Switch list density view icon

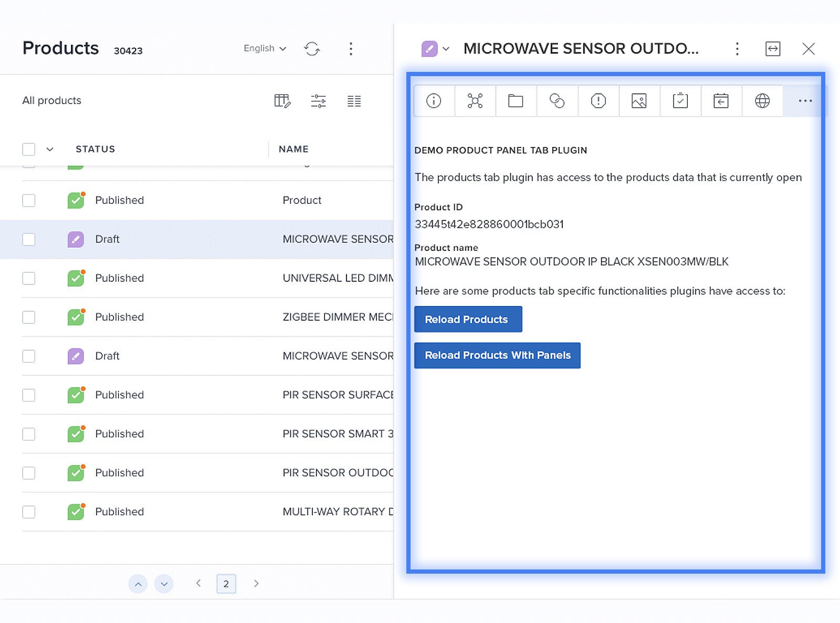(x=354, y=101)
